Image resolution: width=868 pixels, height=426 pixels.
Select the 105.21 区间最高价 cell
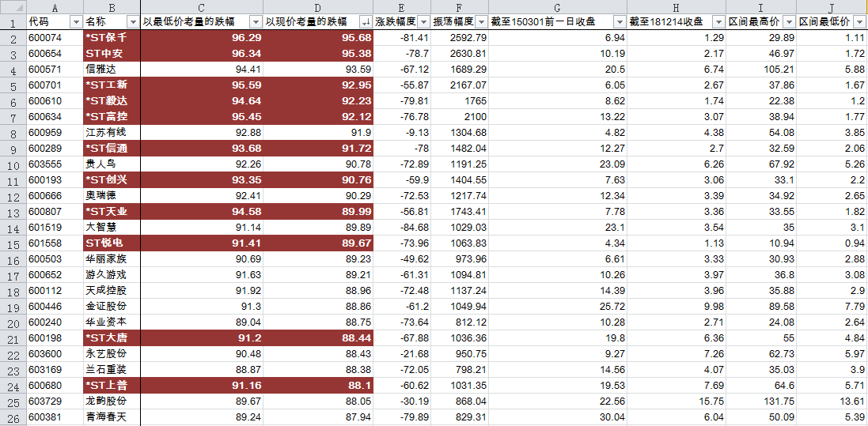coord(761,70)
